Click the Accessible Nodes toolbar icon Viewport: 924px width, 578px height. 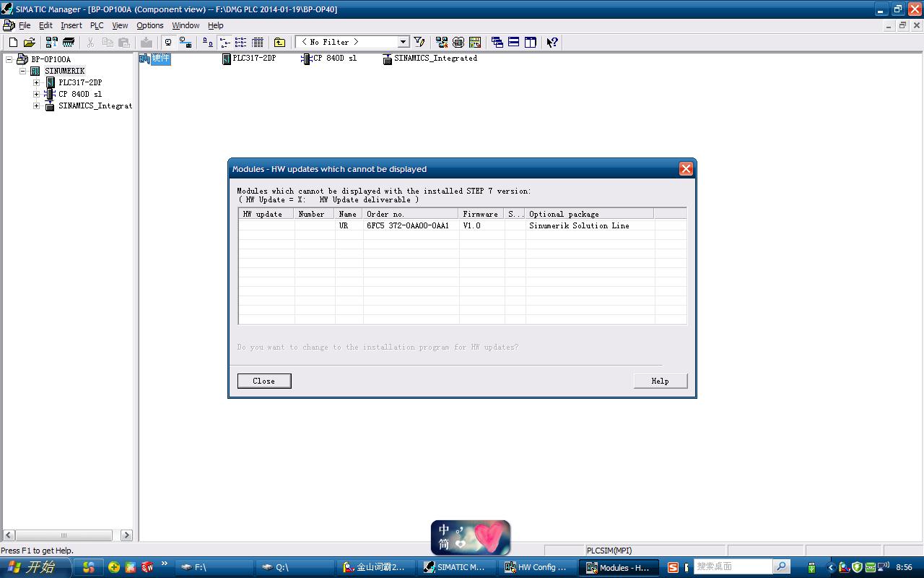[x=51, y=42]
